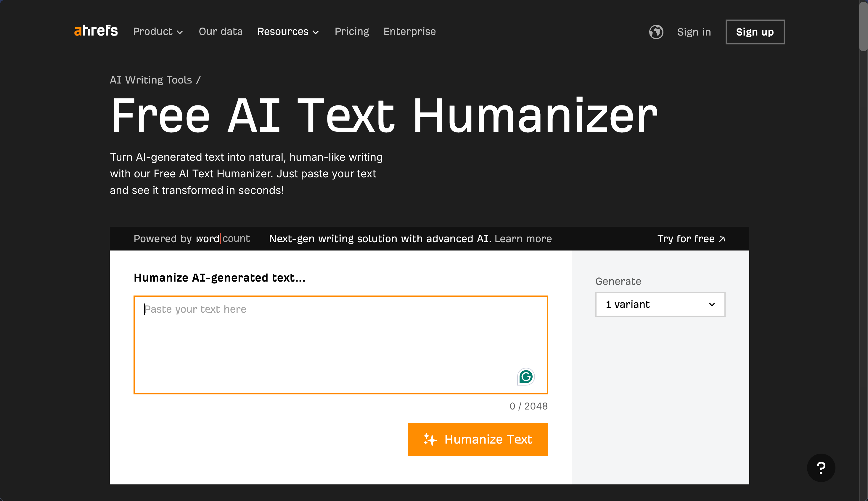
Task: Open the 1 variant Generate dropdown
Action: (660, 304)
